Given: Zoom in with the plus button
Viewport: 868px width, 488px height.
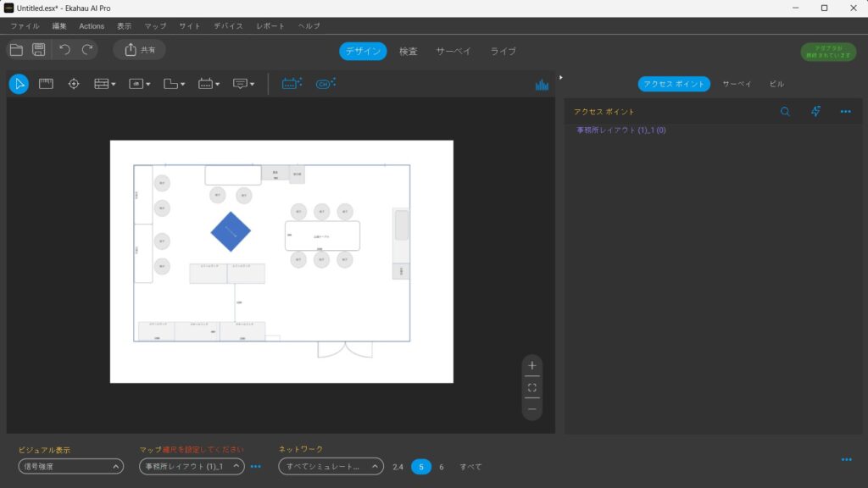Looking at the screenshot, I should 531,366.
